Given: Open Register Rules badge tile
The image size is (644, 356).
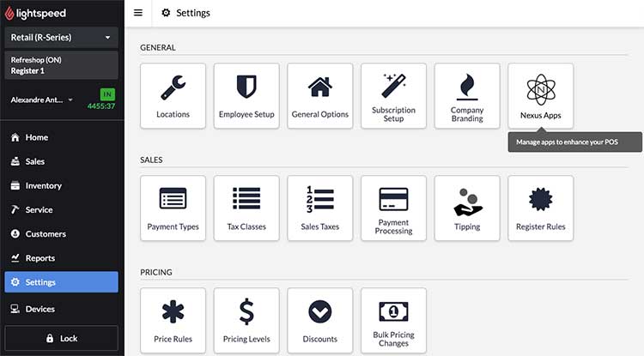Looking at the screenshot, I should (541, 208).
